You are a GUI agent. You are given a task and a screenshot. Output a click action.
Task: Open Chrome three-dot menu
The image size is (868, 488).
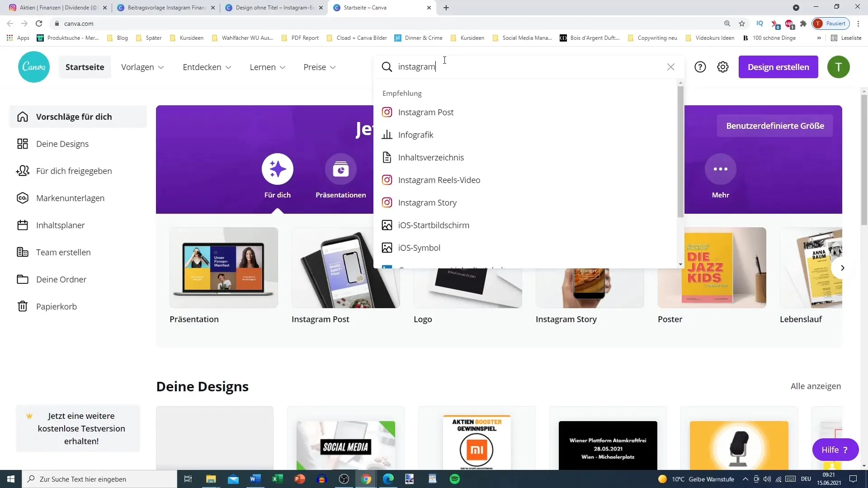pyautogui.click(x=858, y=23)
